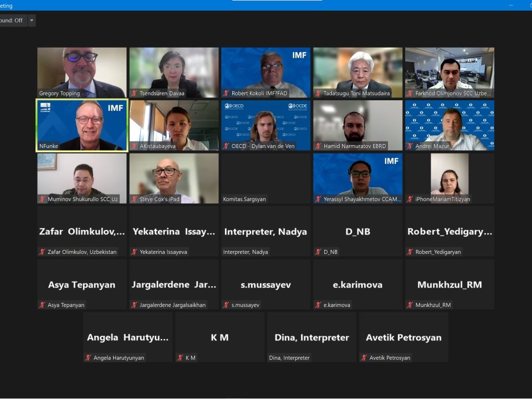Select Yerassyl Shayakhmetov's IMF video tile
This screenshot has height=399, width=532.
click(x=358, y=178)
